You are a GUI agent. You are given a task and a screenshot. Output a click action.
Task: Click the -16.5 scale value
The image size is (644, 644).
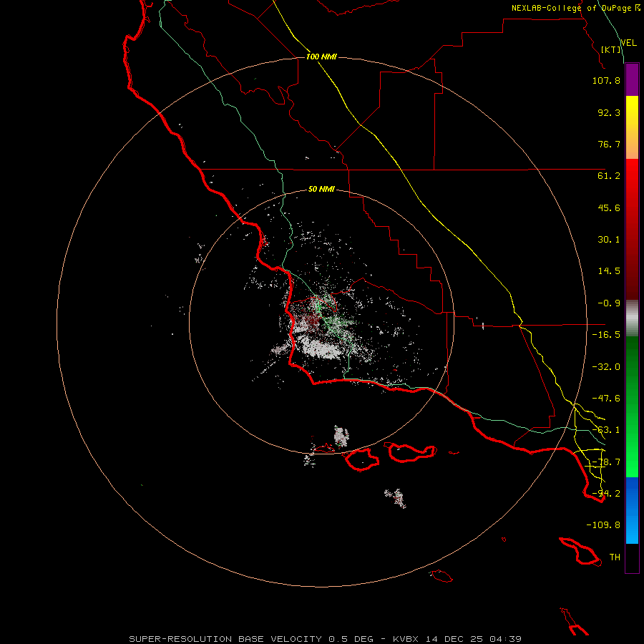click(606, 335)
